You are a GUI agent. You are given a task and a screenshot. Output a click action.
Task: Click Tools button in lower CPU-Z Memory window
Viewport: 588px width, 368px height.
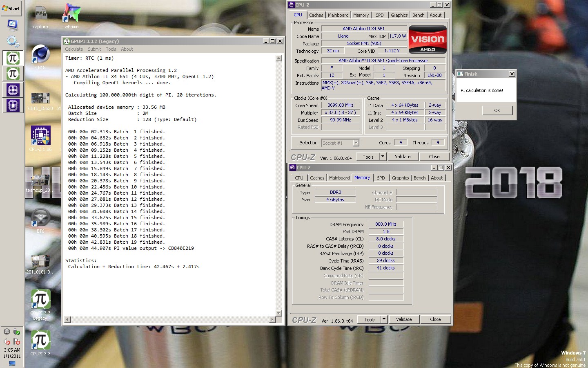[369, 319]
